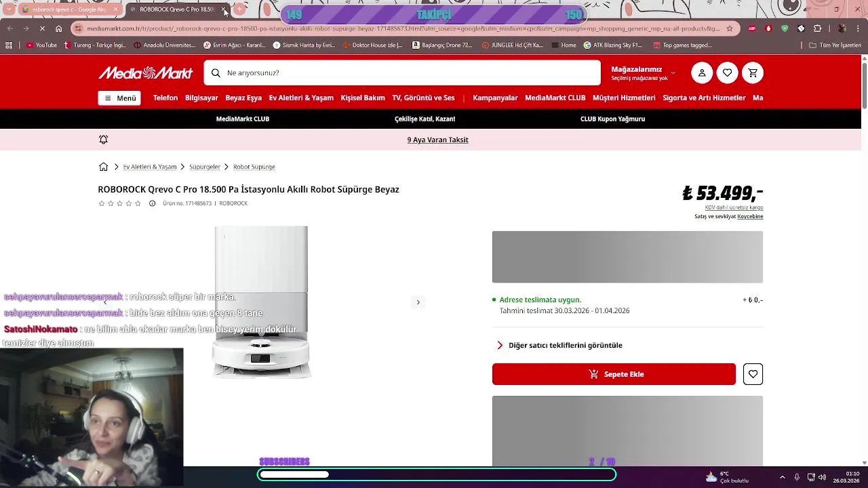Click the browser home button
Screen dimensions: 868x488
pyautogui.click(x=59, y=28)
